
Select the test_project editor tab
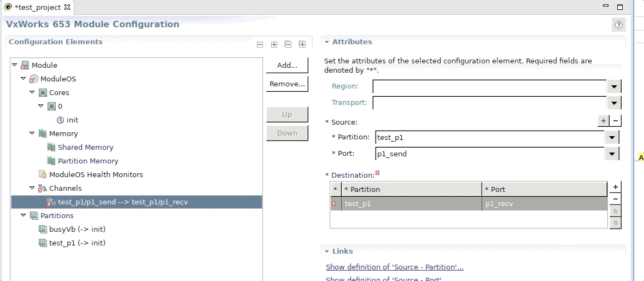coord(37,8)
